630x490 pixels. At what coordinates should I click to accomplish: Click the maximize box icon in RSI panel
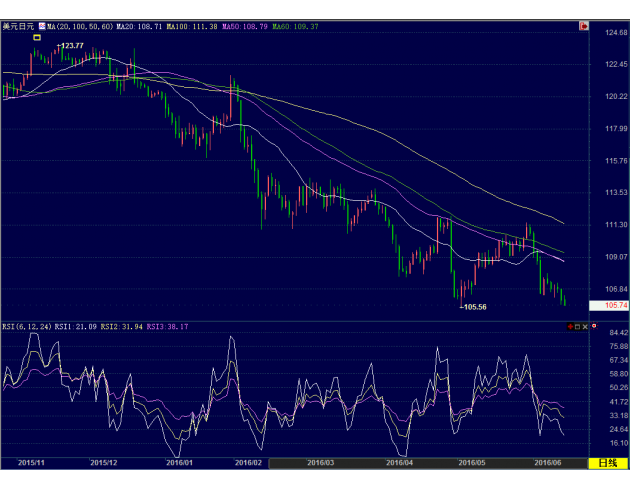click(x=577, y=327)
